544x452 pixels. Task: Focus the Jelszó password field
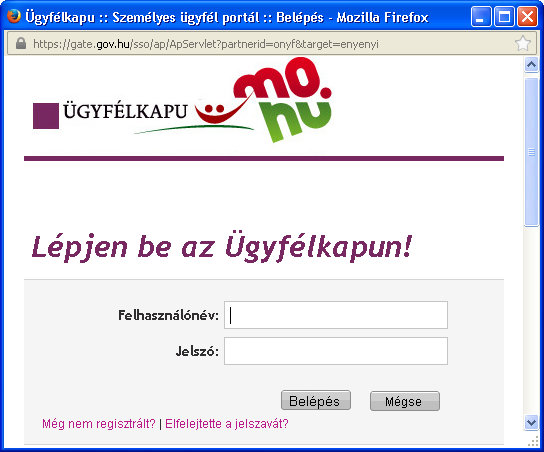point(335,351)
